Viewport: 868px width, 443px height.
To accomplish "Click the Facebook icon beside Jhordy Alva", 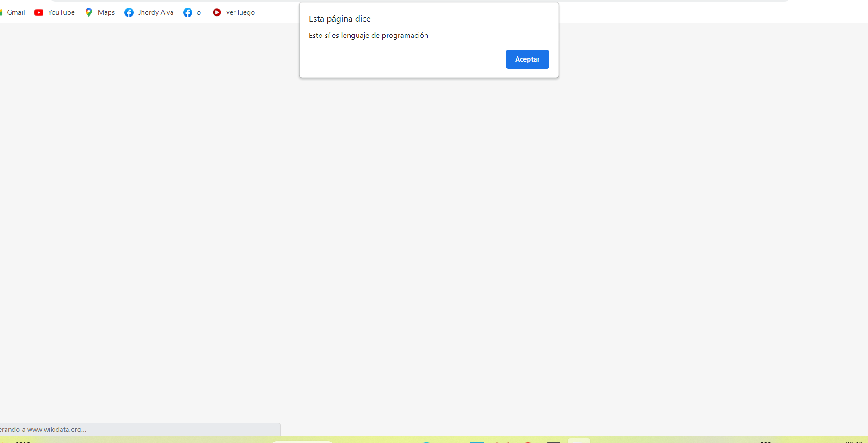I will pyautogui.click(x=129, y=12).
